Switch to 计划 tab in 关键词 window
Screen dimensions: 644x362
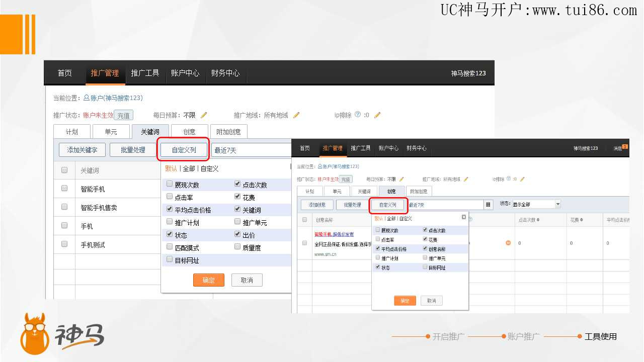[72, 132]
